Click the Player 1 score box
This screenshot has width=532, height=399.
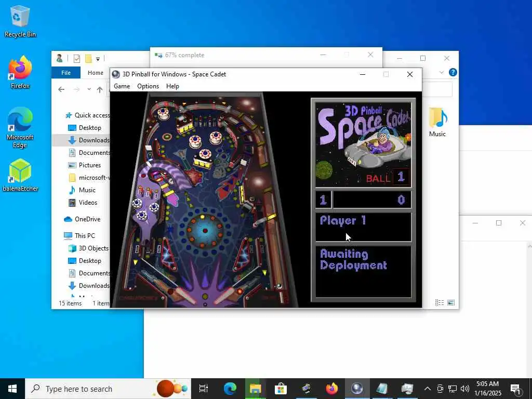tap(363, 227)
